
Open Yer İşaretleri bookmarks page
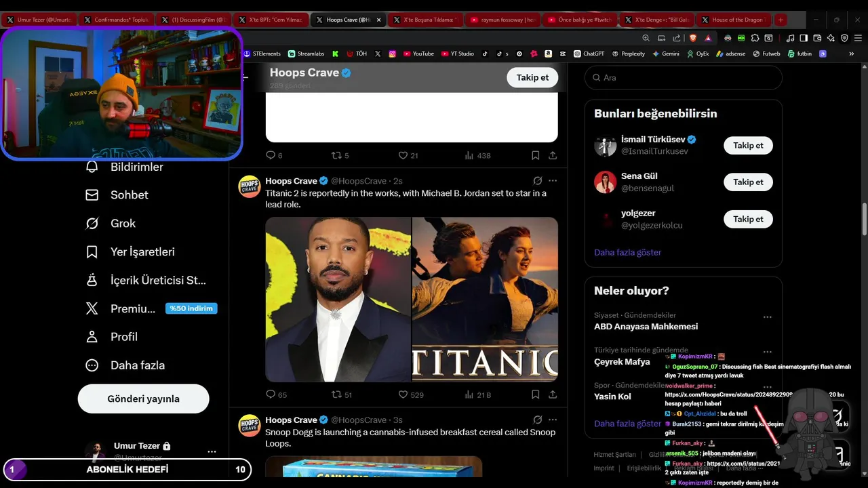point(130,251)
